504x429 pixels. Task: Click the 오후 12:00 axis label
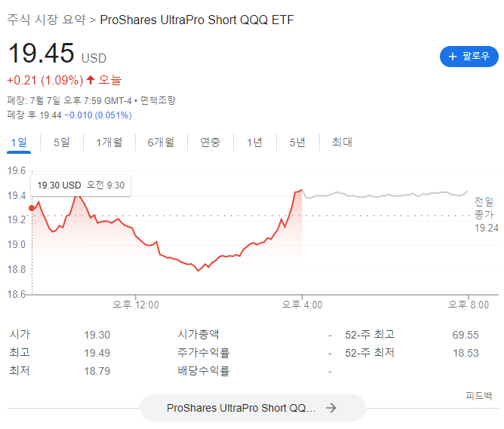[x=136, y=305]
